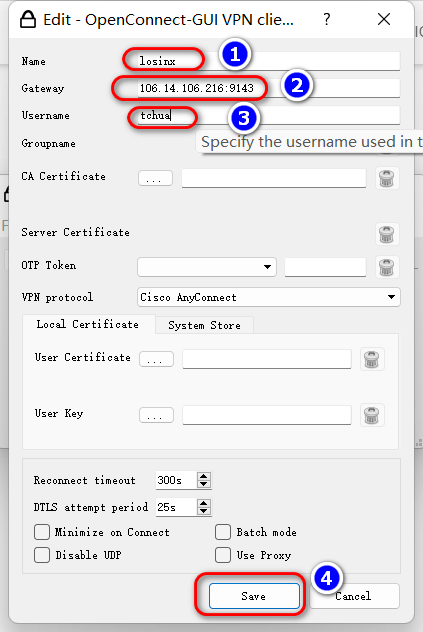Clear the User Certificate with trash icon
423x632 pixels.
[x=371, y=359]
